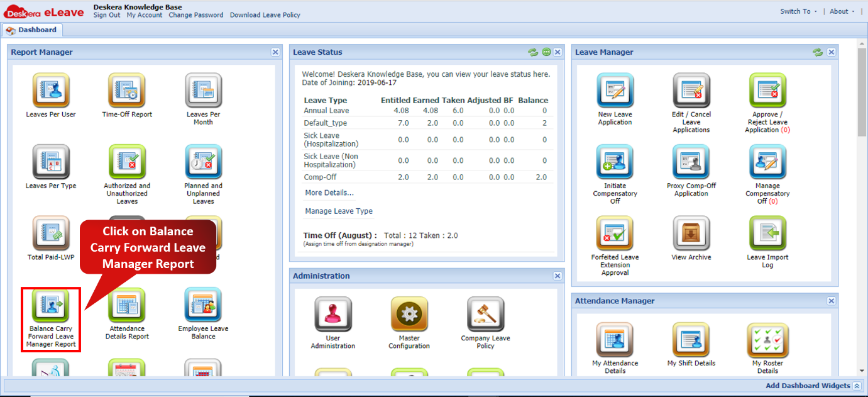Open the About dropdown
The height and width of the screenshot is (397, 868).
838,11
